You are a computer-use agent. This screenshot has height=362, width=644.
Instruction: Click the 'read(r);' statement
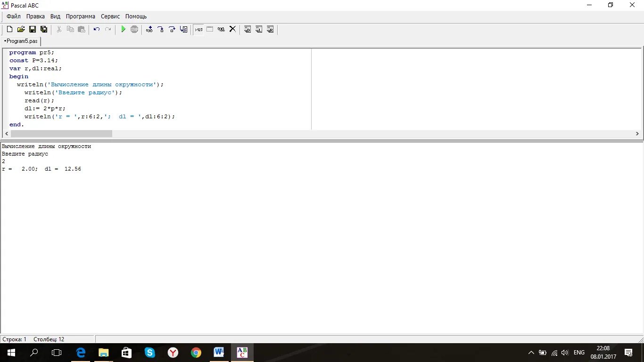40,100
